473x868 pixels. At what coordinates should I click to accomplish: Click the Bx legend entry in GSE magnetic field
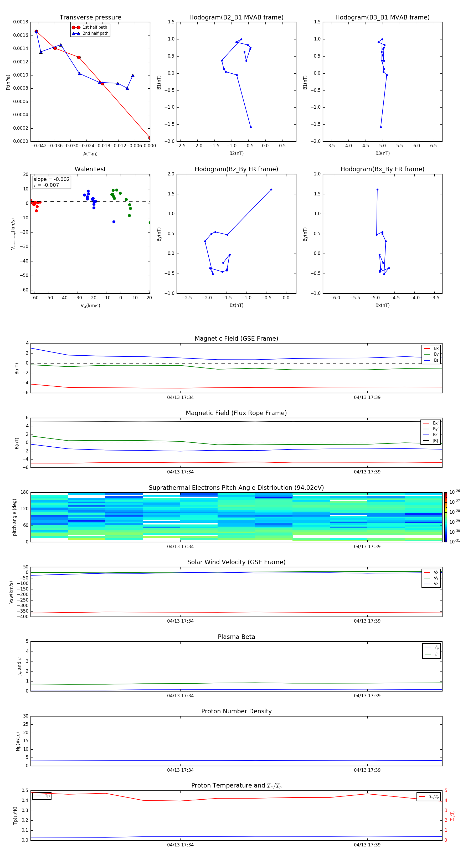click(431, 349)
